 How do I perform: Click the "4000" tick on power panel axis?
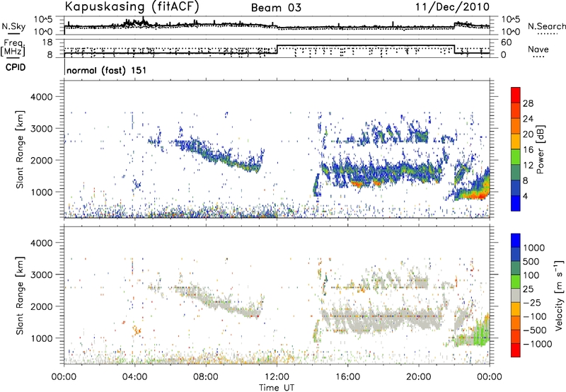(42, 97)
